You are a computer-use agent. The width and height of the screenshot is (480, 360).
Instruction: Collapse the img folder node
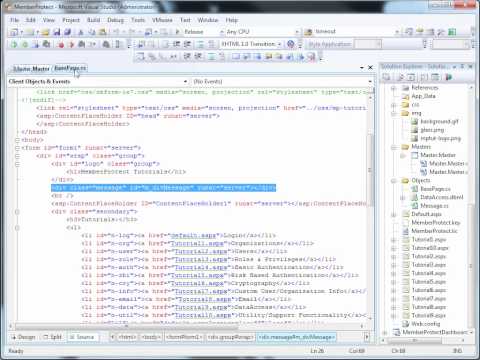pos(394,113)
